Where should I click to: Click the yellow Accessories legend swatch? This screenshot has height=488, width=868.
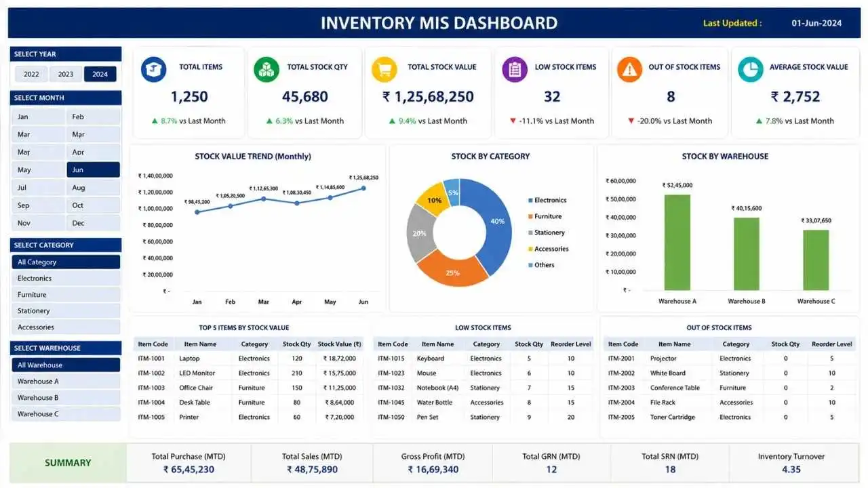pos(530,249)
